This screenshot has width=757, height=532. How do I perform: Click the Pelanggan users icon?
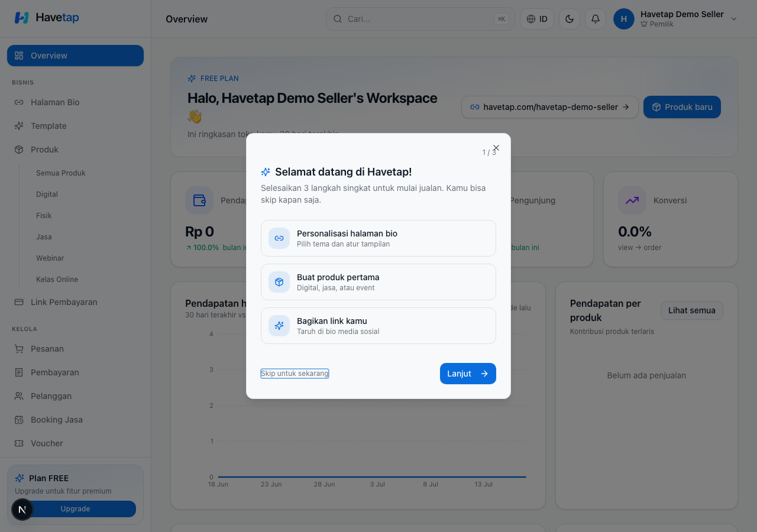pos(19,396)
